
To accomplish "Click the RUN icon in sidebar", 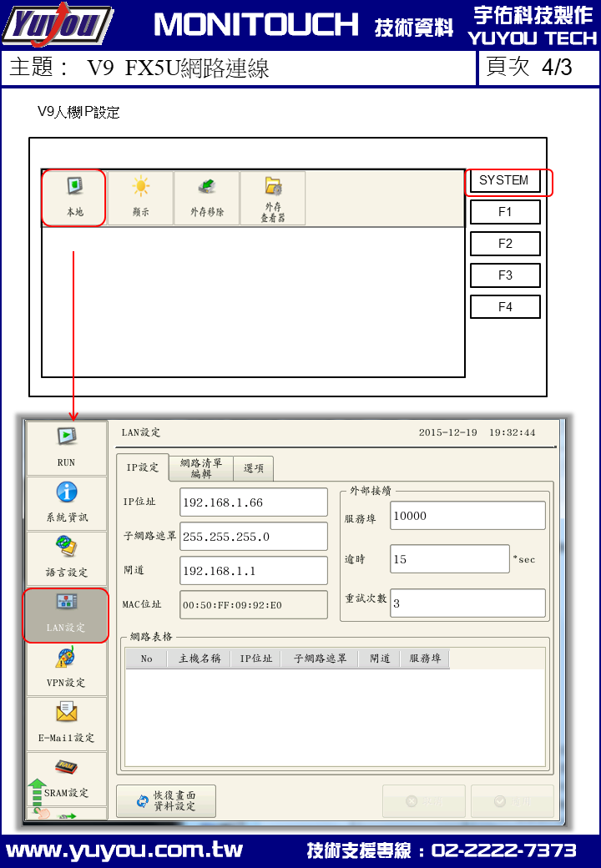I will click(67, 448).
